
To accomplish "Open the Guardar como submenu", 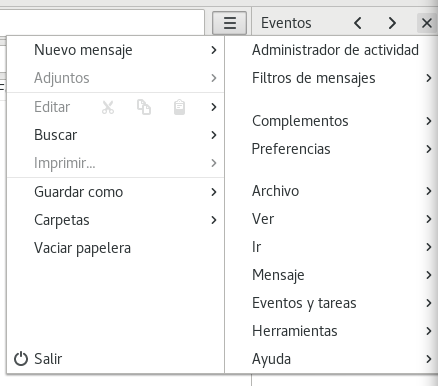I will pyautogui.click(x=115, y=192).
